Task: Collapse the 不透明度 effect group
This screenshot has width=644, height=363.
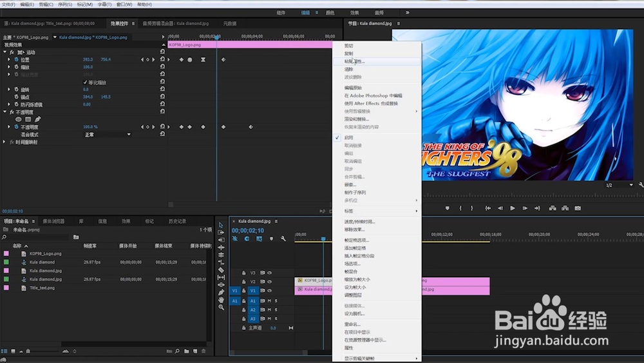Action: pyautogui.click(x=5, y=112)
